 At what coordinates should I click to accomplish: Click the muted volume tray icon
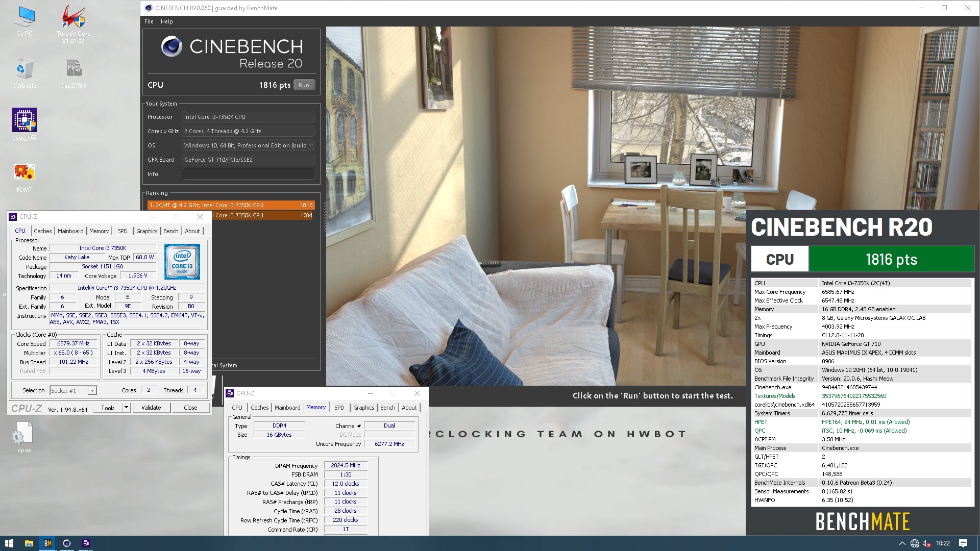coord(927,543)
